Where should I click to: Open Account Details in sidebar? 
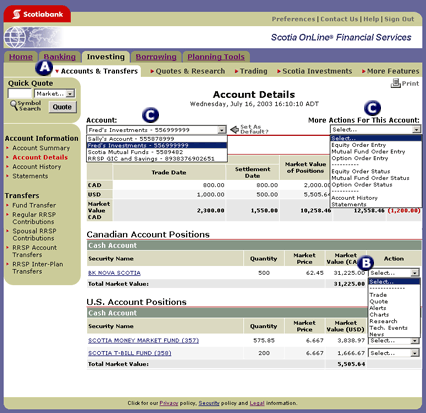[x=40, y=157]
